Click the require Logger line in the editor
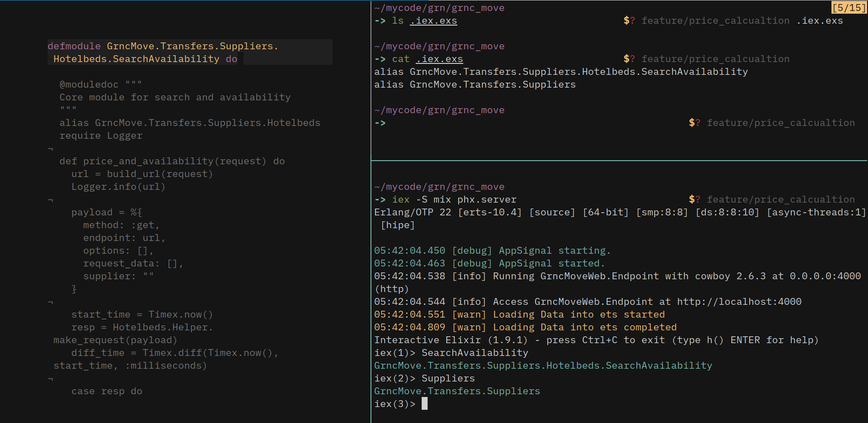The height and width of the screenshot is (423, 868). tap(101, 136)
